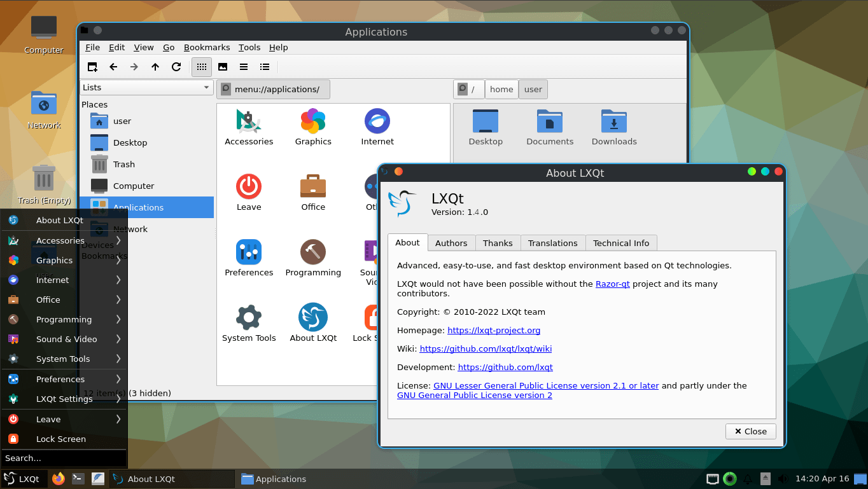Enable thumbnail view in the toolbar
The width and height of the screenshot is (868, 489).
[223, 67]
